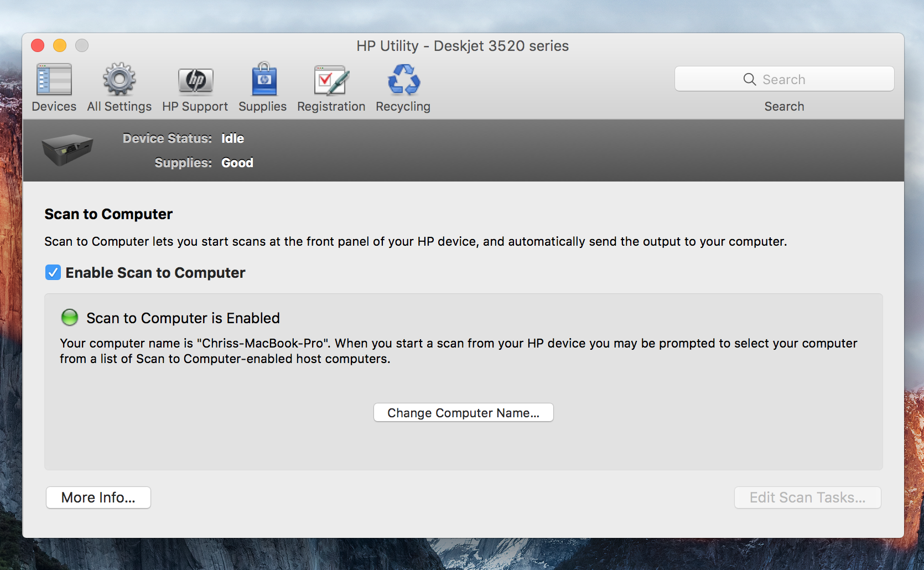Click the green status indicator light

point(70,318)
